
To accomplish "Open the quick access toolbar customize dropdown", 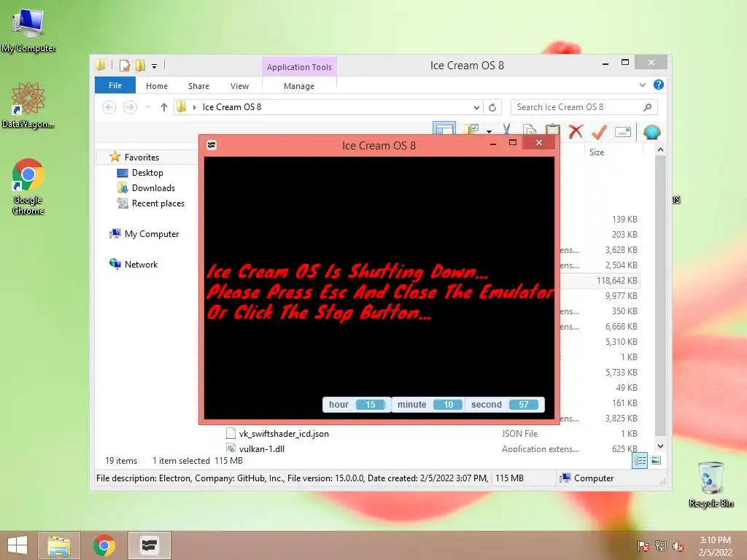I will [155, 66].
